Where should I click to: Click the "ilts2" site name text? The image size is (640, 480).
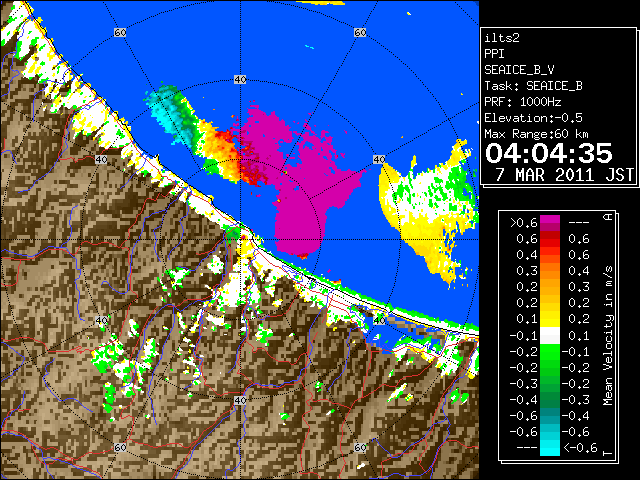pyautogui.click(x=502, y=38)
